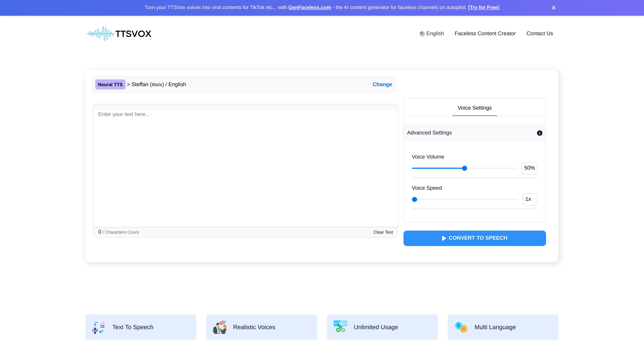Click the 'Text To Speech' card label
This screenshot has height=362, width=644.
pos(133,327)
